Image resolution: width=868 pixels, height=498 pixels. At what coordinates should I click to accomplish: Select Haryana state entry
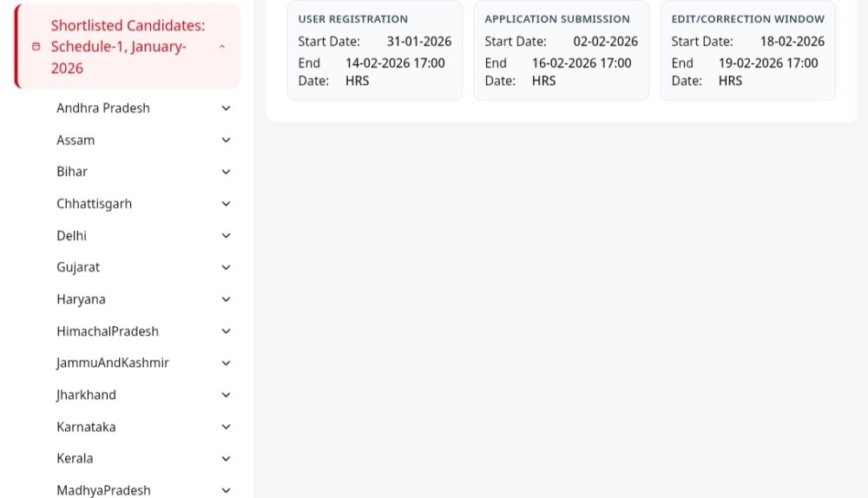(x=81, y=299)
